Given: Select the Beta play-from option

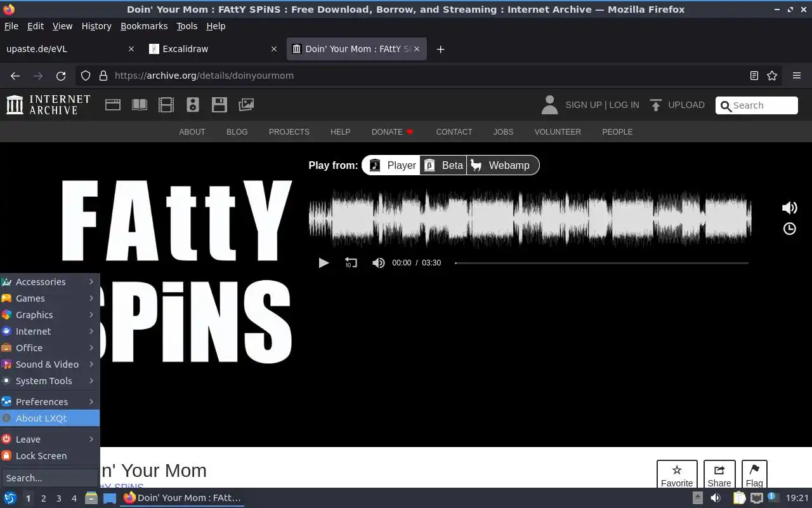Looking at the screenshot, I should [x=443, y=165].
